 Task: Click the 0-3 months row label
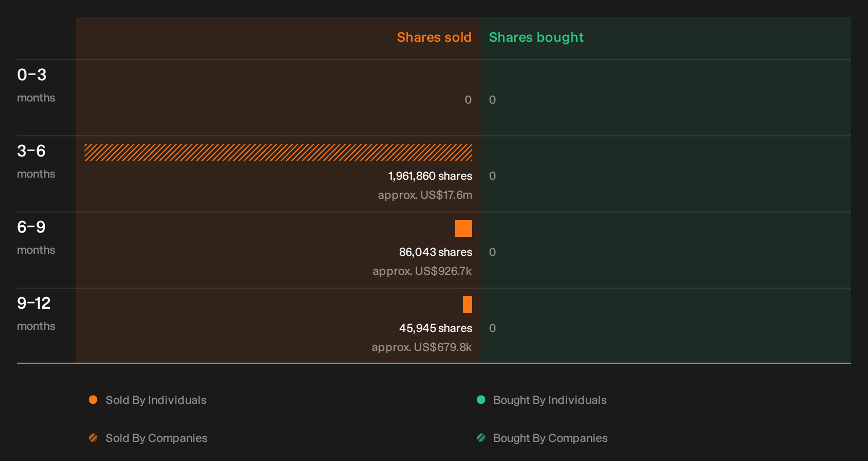point(36,85)
